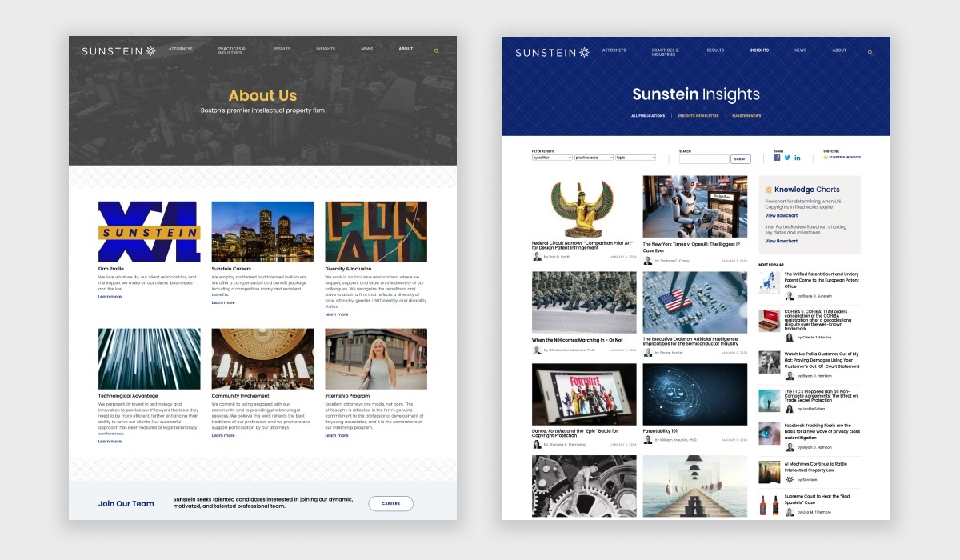Screen dimensions: 960x560
Task: Click the Sunstein logo on the Insights page
Action: [x=552, y=53]
